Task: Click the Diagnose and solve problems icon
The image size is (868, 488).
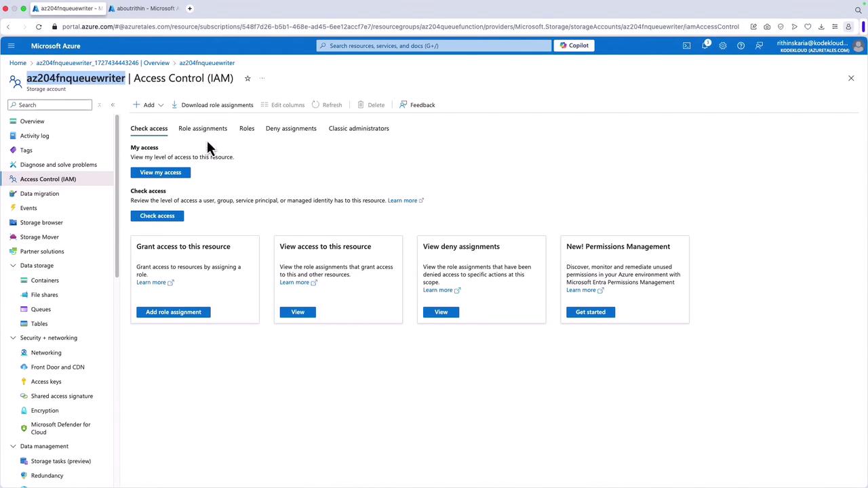Action: [x=13, y=165]
